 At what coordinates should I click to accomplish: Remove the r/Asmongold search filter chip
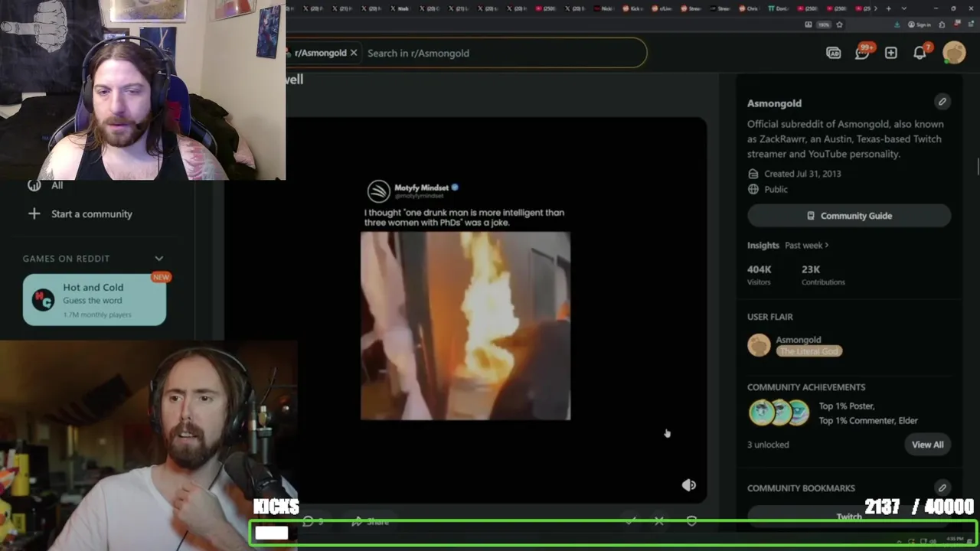coord(354,53)
